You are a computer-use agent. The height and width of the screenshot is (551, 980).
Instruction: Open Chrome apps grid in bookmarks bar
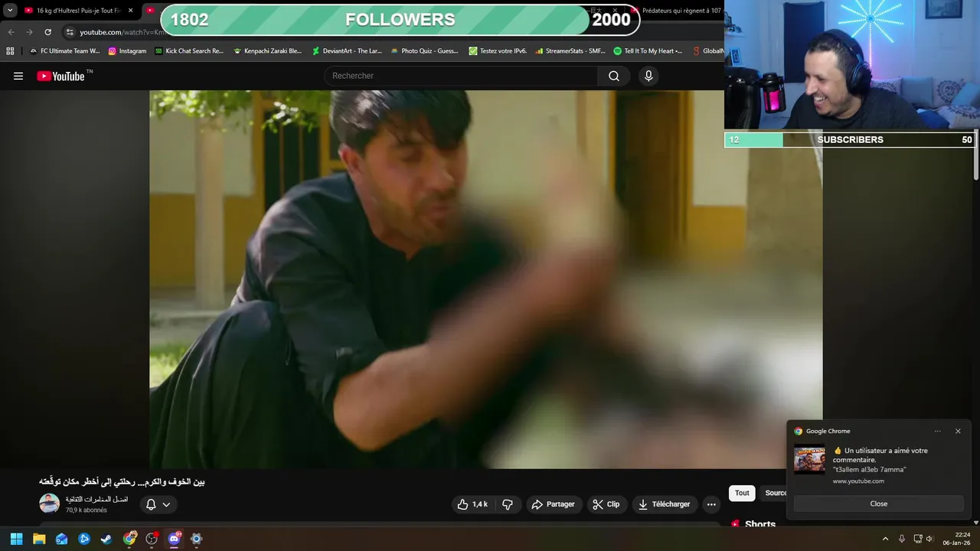coord(10,51)
